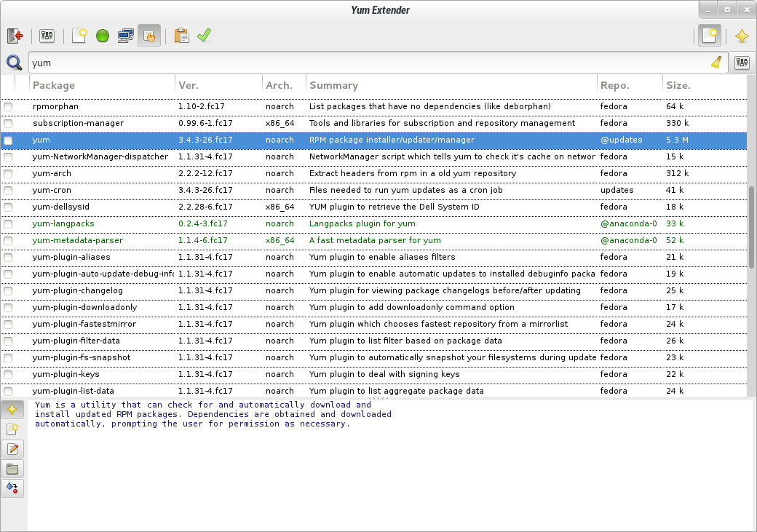Show available packages green circle icon
Viewport: 757px width, 532px height.
(103, 36)
